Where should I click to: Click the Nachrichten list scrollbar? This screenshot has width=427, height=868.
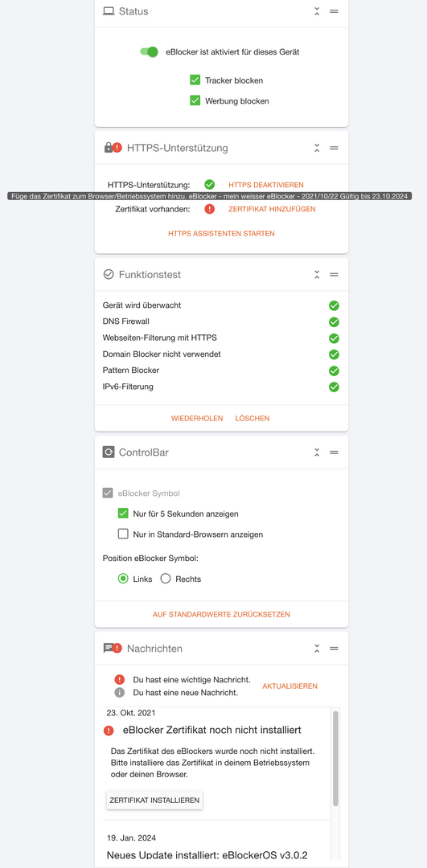tap(335, 759)
